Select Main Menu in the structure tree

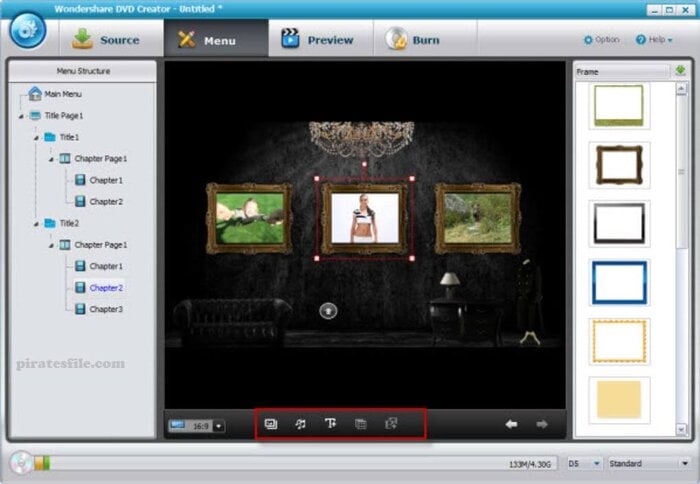pyautogui.click(x=55, y=94)
